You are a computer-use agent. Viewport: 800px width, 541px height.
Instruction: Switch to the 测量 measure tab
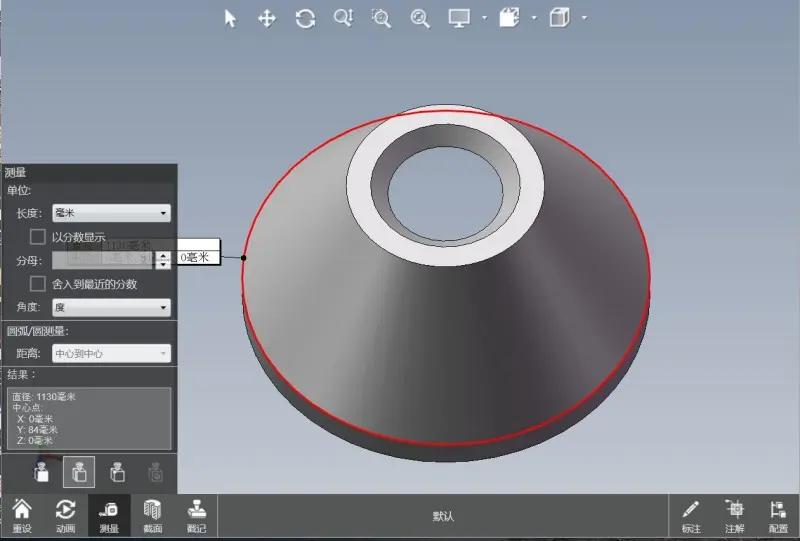click(109, 516)
